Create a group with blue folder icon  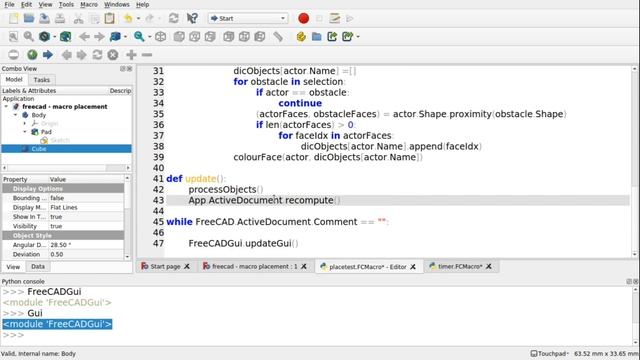click(x=316, y=37)
